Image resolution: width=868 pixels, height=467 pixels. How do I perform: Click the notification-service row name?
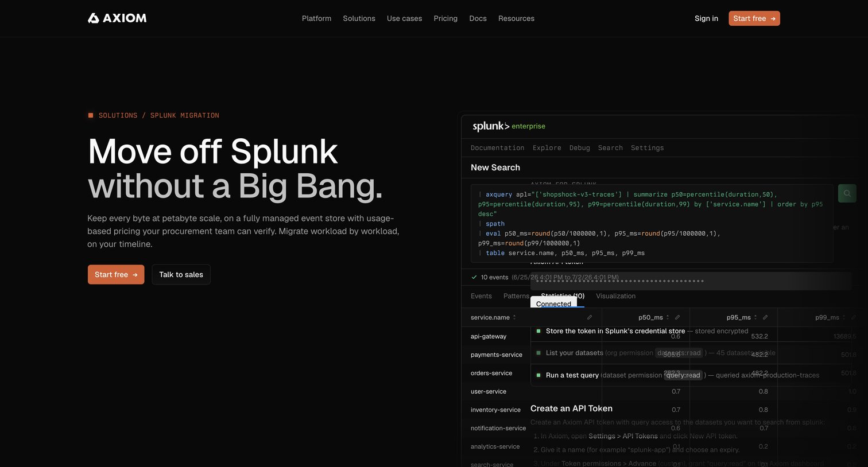tap(498, 428)
